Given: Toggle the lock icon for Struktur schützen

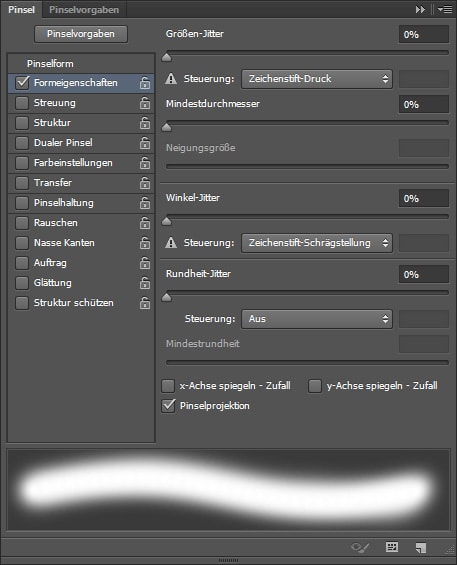Looking at the screenshot, I should [x=145, y=303].
